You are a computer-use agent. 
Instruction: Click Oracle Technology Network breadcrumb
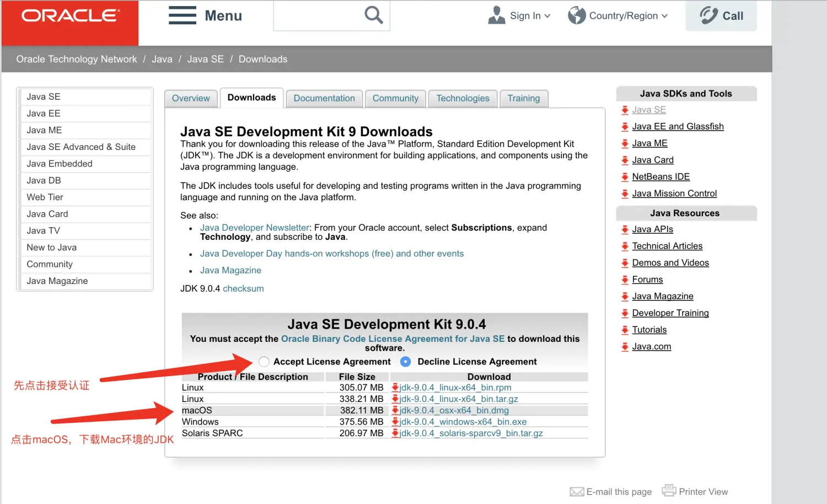77,59
